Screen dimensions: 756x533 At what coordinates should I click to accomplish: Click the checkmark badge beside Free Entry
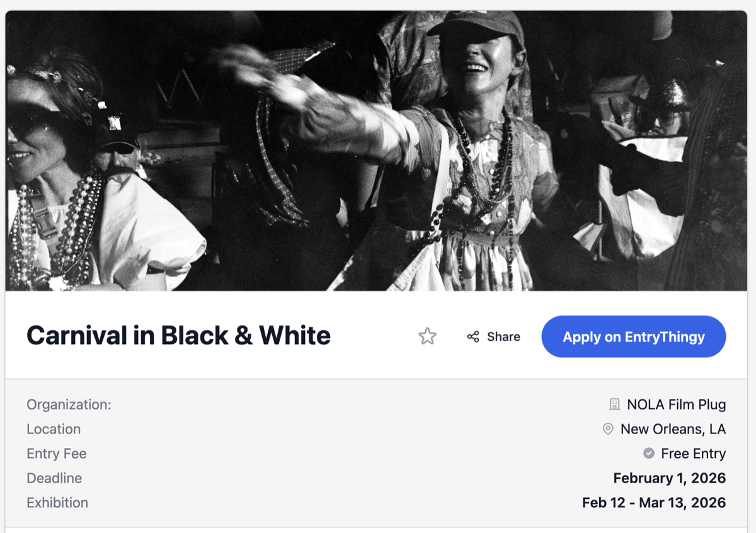pyautogui.click(x=648, y=454)
